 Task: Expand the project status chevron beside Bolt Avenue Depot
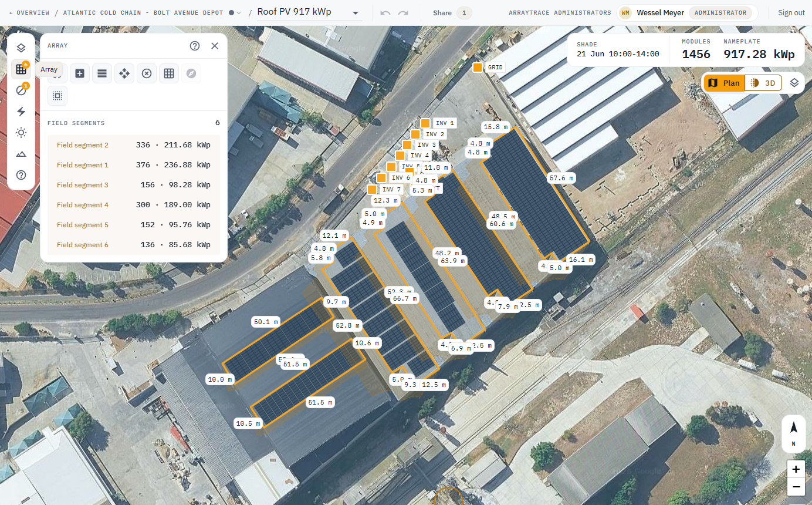click(235, 13)
